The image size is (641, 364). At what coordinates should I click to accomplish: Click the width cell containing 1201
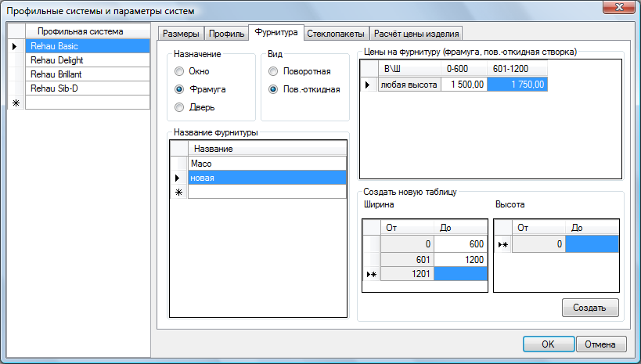(406, 274)
